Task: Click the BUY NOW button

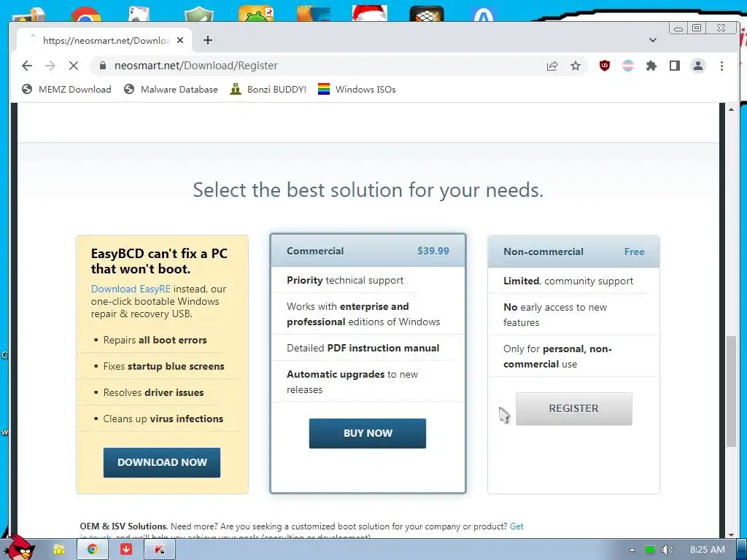Action: coord(368,433)
